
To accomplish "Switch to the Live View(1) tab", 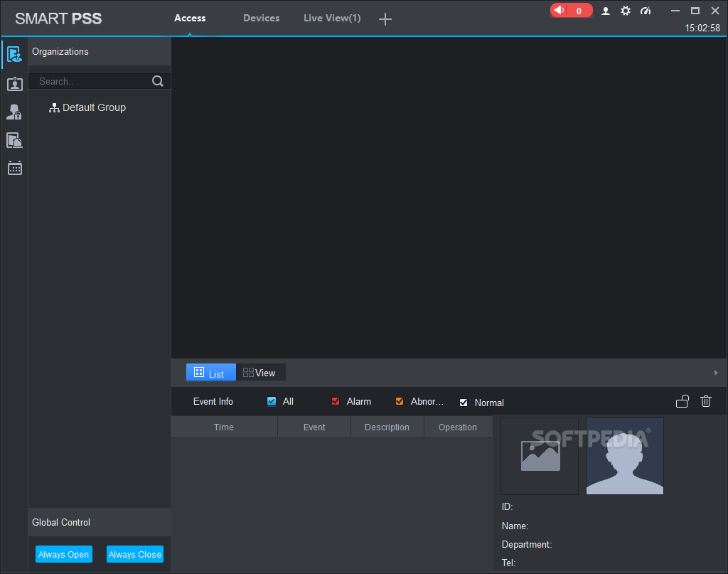I will click(x=332, y=18).
